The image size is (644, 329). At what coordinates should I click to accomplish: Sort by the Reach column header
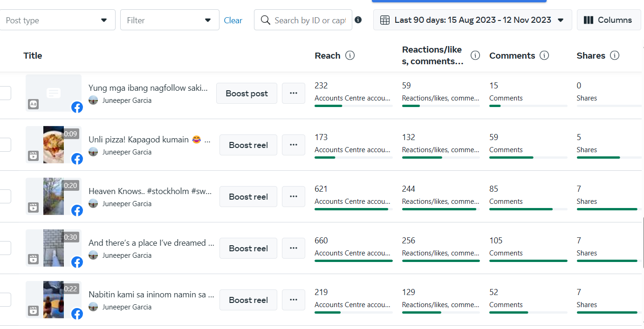click(x=328, y=56)
